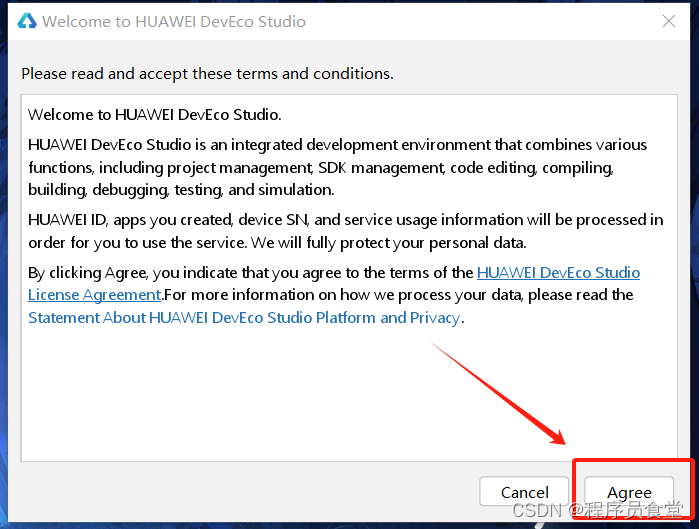
Task: Click the 'Welcome to HUAWEI DevEco Studio.' paragraph
Action: [155, 115]
